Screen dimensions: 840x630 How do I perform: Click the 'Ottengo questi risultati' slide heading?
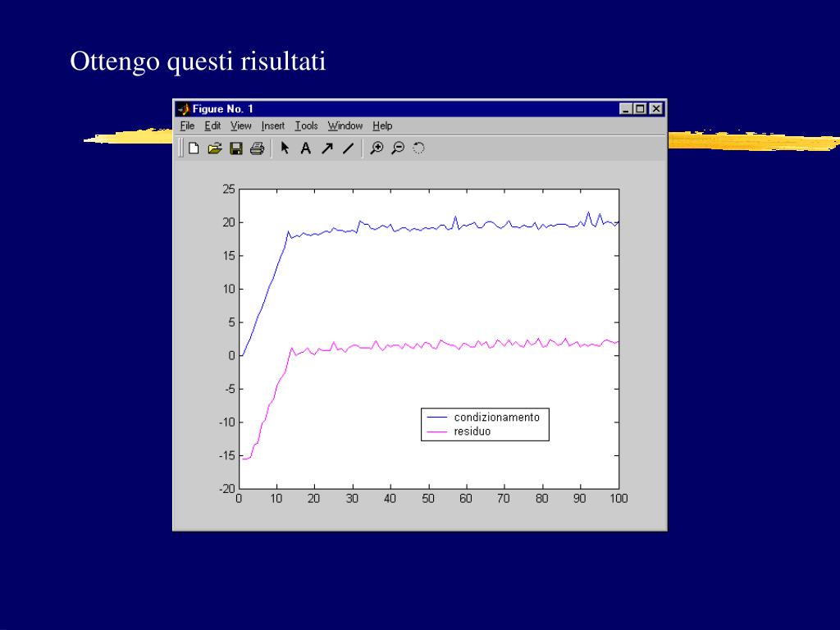point(198,61)
